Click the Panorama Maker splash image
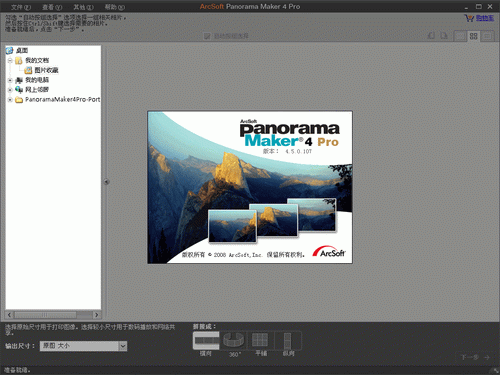500x375 pixels. (x=250, y=187)
